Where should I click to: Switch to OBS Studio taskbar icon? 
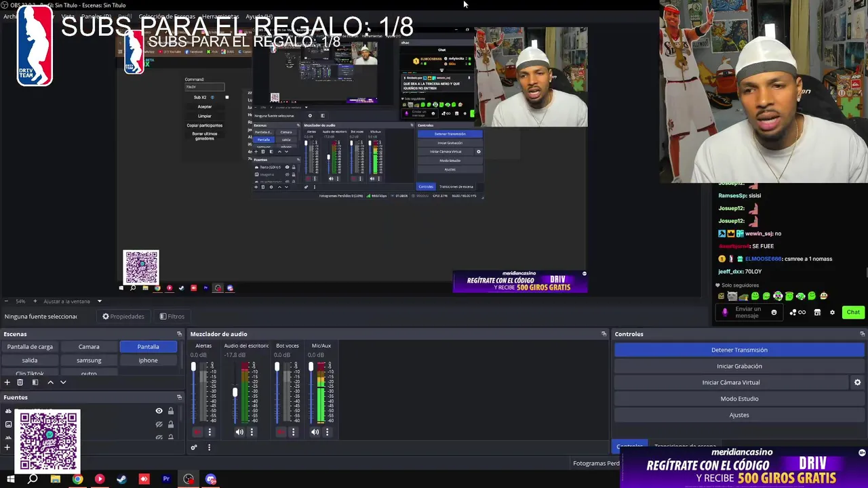(189, 479)
